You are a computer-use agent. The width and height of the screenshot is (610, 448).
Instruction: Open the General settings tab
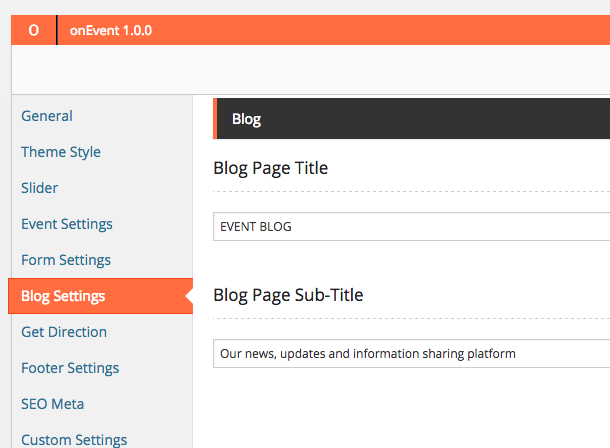[47, 116]
